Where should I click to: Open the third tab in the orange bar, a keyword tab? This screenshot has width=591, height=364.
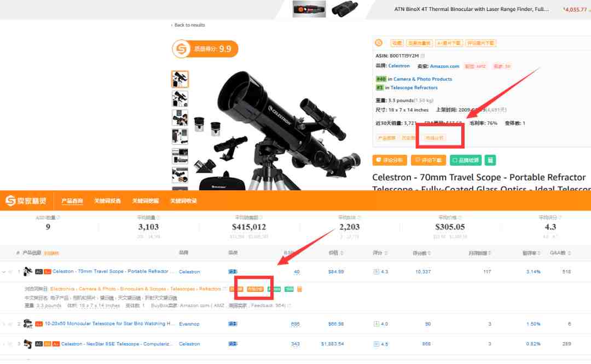[x=146, y=201]
